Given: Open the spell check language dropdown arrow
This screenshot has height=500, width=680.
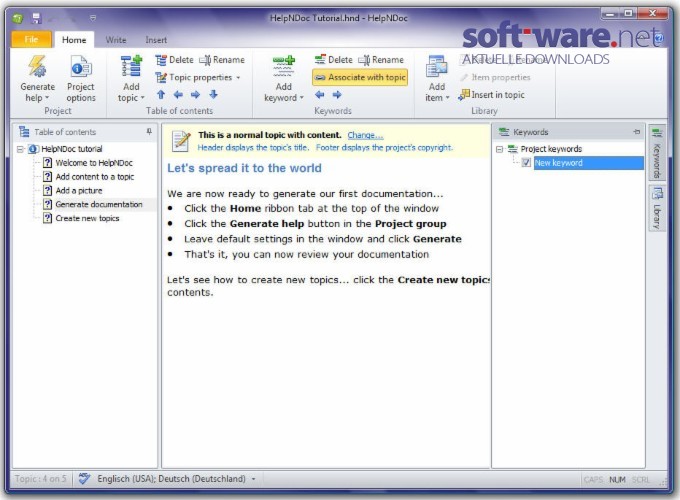Looking at the screenshot, I should 253,479.
